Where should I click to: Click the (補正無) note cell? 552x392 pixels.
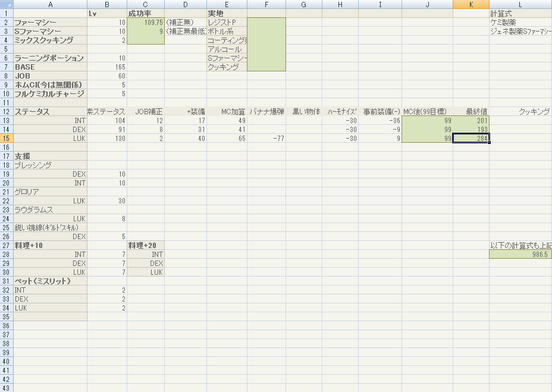pyautogui.click(x=186, y=22)
